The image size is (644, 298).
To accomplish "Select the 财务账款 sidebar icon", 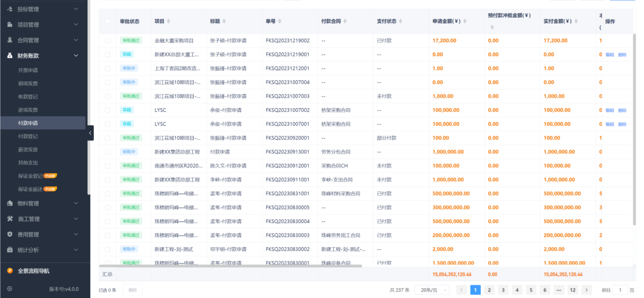I will point(9,55).
